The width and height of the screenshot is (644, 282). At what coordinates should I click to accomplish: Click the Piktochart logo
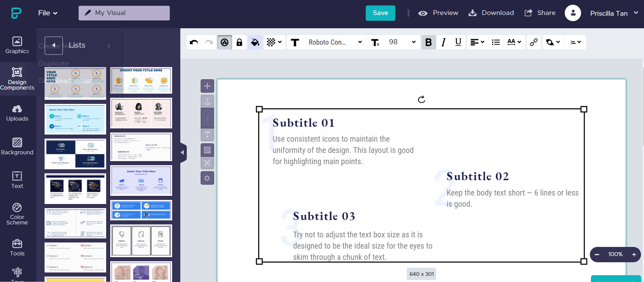click(16, 13)
